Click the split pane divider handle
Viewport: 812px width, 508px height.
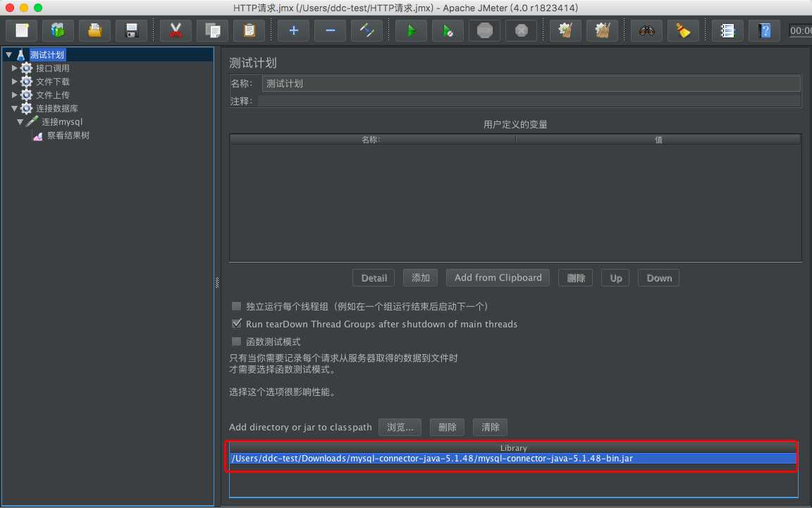coord(217,282)
